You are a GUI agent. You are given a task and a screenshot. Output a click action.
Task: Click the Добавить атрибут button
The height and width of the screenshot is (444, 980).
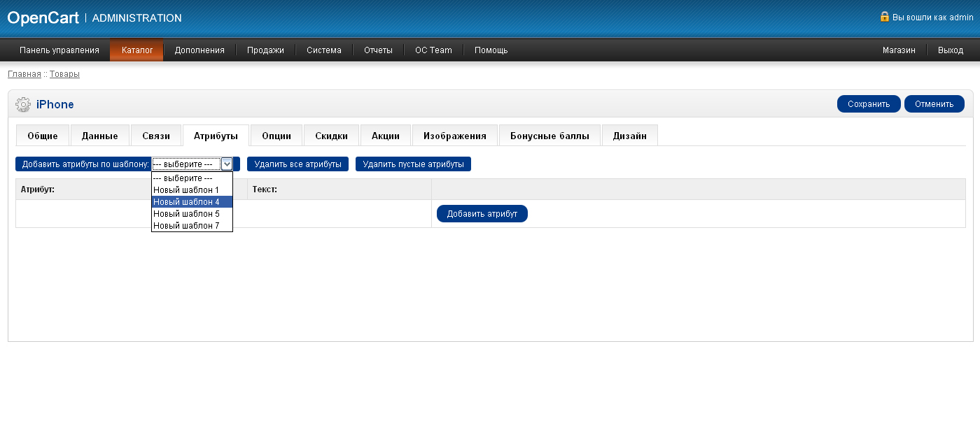point(482,214)
